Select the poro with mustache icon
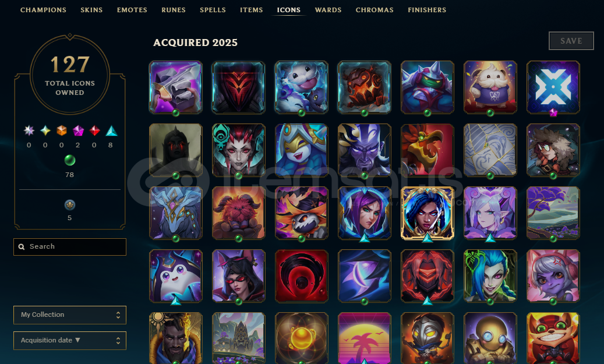The width and height of the screenshot is (604, 364). [x=490, y=87]
